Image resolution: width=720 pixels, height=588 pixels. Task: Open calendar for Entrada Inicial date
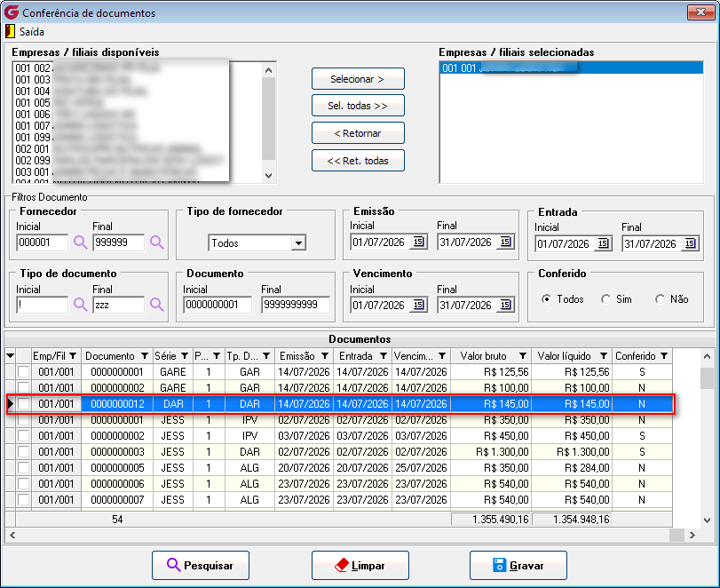coord(604,243)
